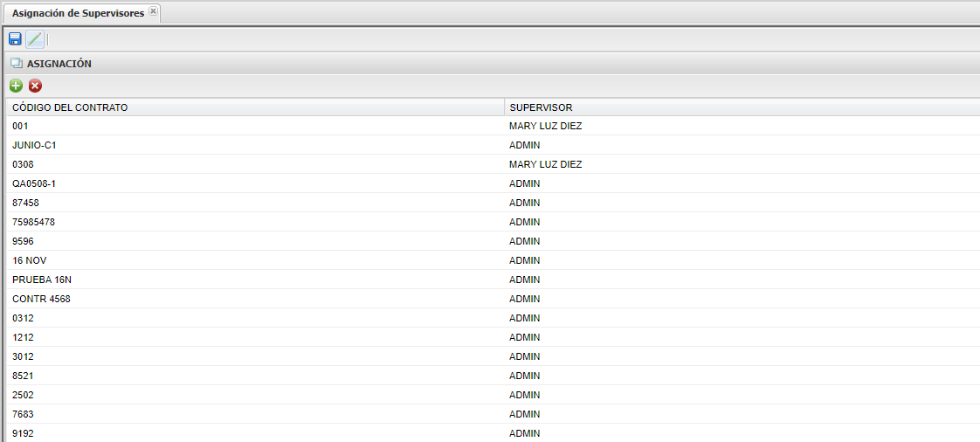The image size is (980, 442).
Task: Select the JUNIO-C1 contract row
Action: pos(34,145)
